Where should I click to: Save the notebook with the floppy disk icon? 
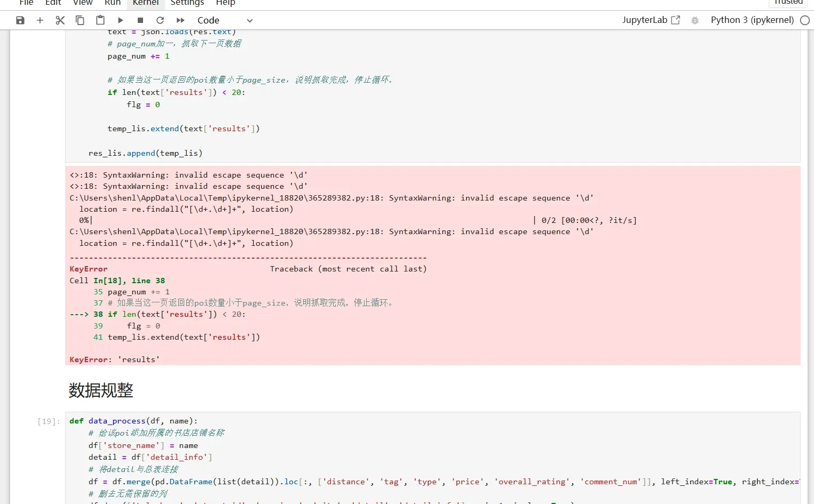coord(20,20)
